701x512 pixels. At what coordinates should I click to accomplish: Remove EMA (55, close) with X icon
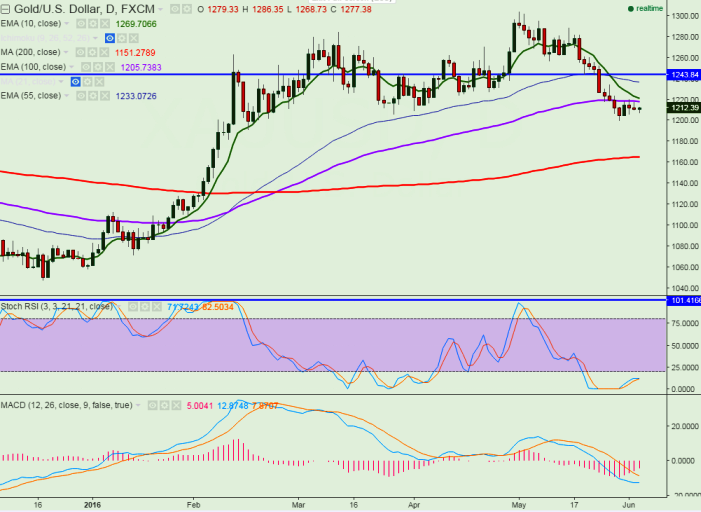pyautogui.click(x=104, y=96)
